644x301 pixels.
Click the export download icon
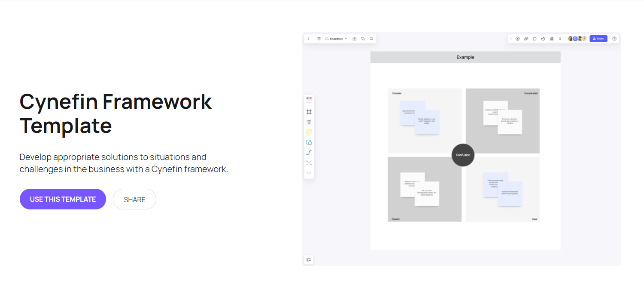[355, 39]
